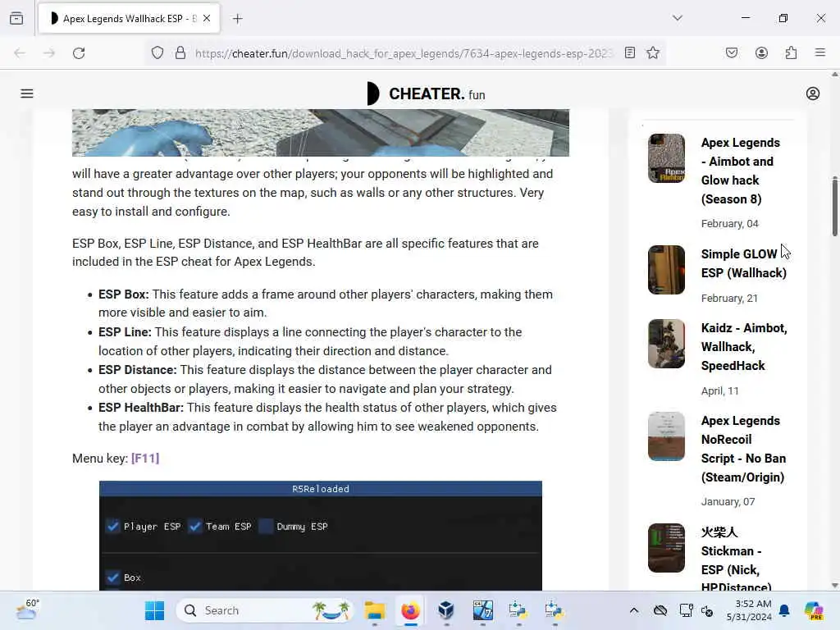Click RSReloaded title bar in cheat image
Viewport: 840px width, 630px height.
point(321,489)
